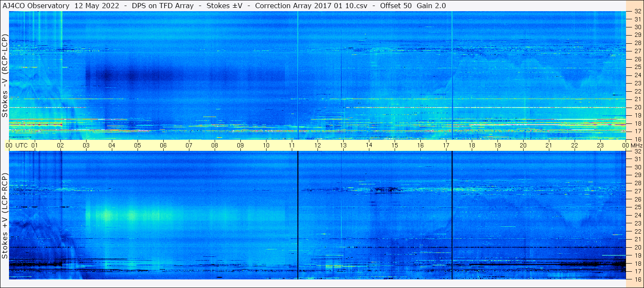The height and width of the screenshot is (288, 644).
Task: Select the 11 hour tick label
Action: pos(292,145)
